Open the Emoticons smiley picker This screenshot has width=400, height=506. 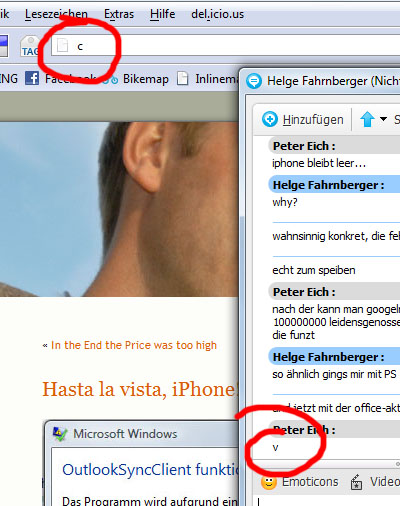(269, 482)
